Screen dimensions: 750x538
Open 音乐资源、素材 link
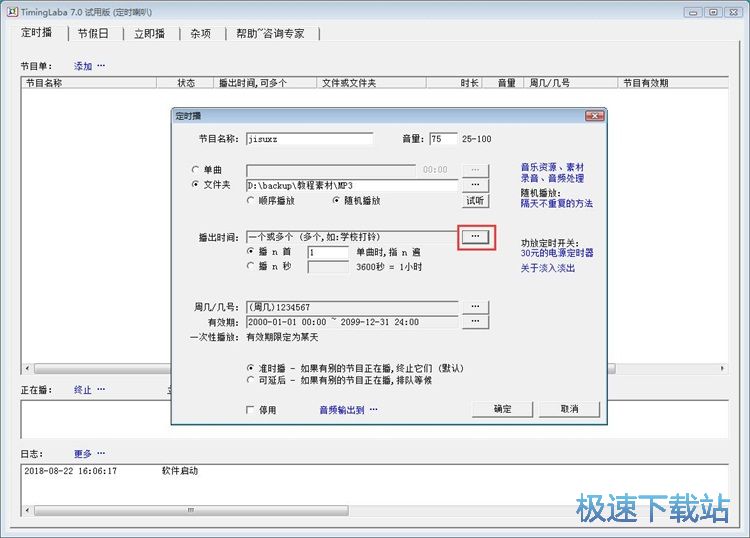click(552, 167)
